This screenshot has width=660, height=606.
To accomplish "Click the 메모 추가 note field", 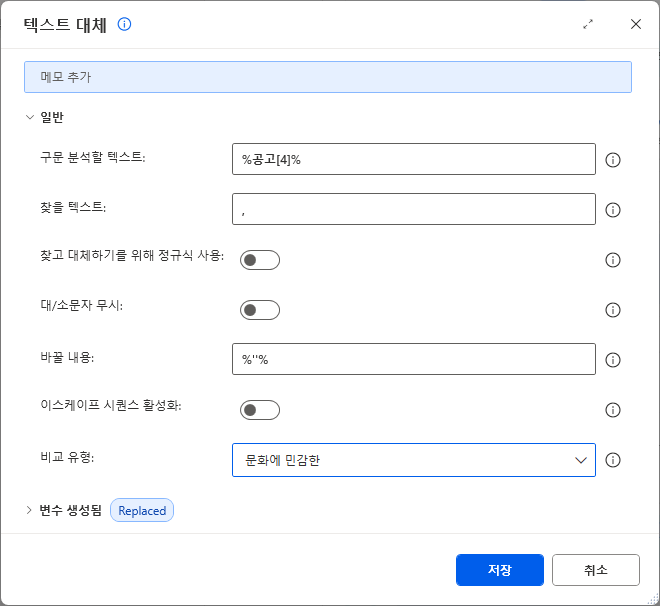I will (328, 77).
